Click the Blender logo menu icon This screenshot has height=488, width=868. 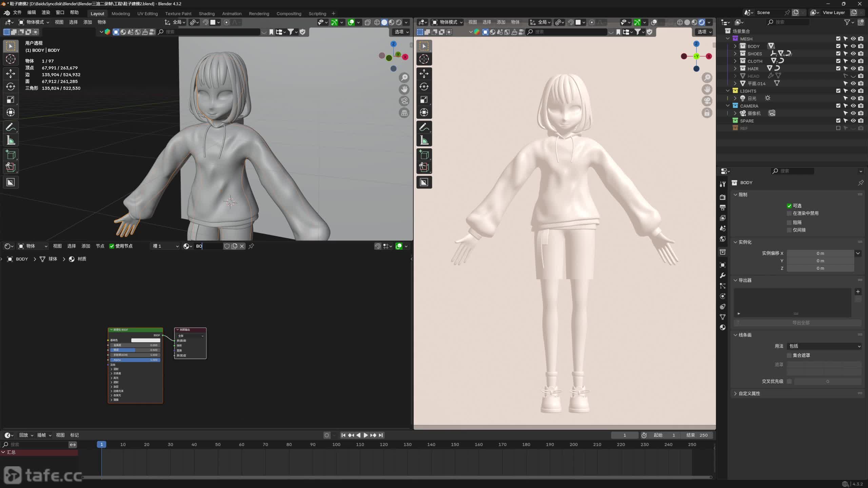coord(7,13)
